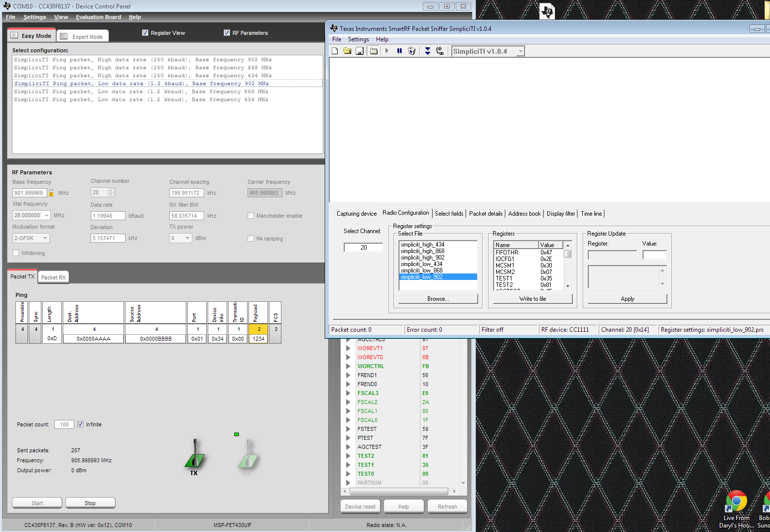The image size is (770, 532).
Task: Click the Select Channel input field
Action: click(x=364, y=248)
